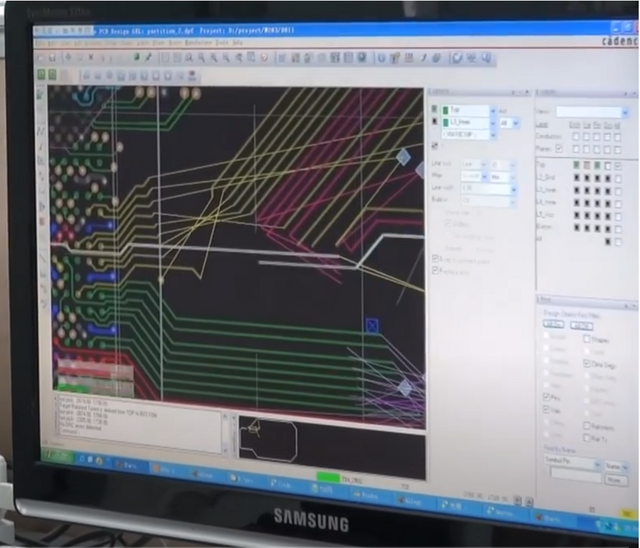The width and height of the screenshot is (640, 548).
Task: Click the X delete toolbar icon
Action: [x=91, y=58]
